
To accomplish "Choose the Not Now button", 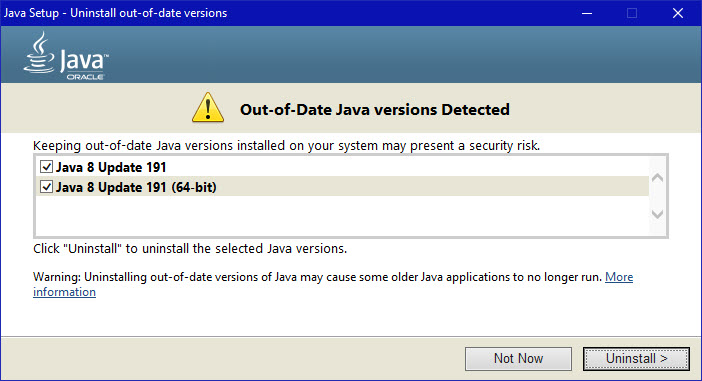I will click(518, 359).
